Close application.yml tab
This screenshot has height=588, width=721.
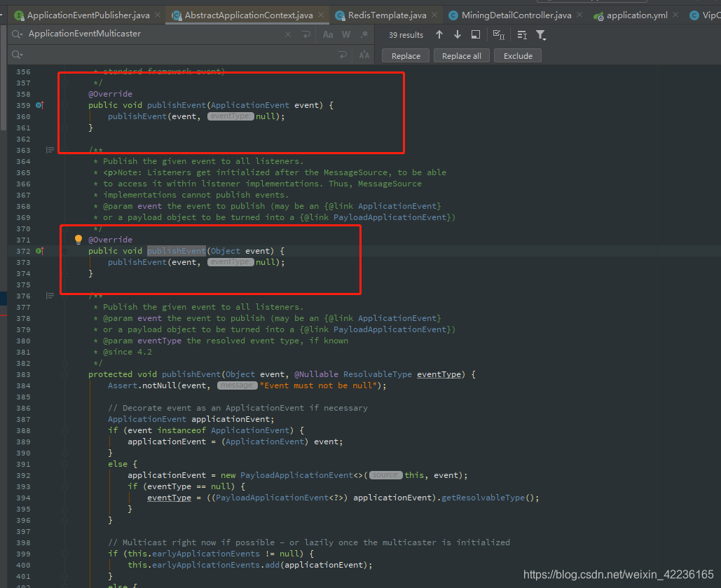(x=675, y=15)
